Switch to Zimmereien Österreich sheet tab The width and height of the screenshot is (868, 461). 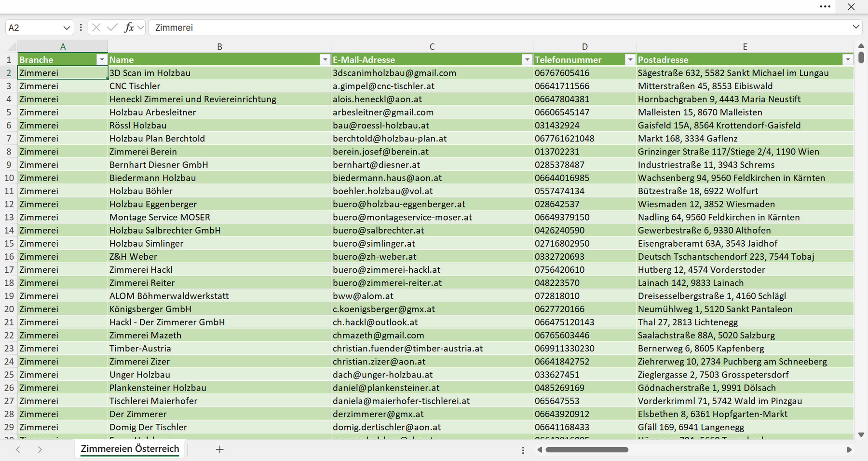click(x=130, y=449)
